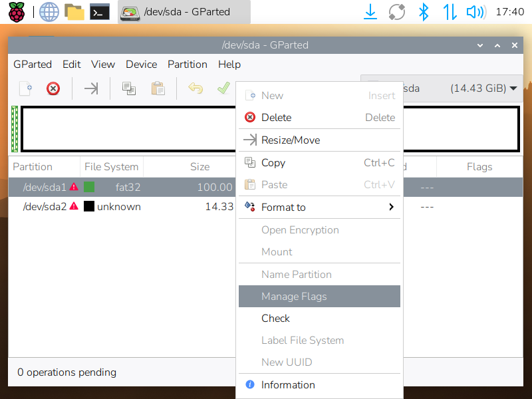Click the Undo last operation icon

195,88
